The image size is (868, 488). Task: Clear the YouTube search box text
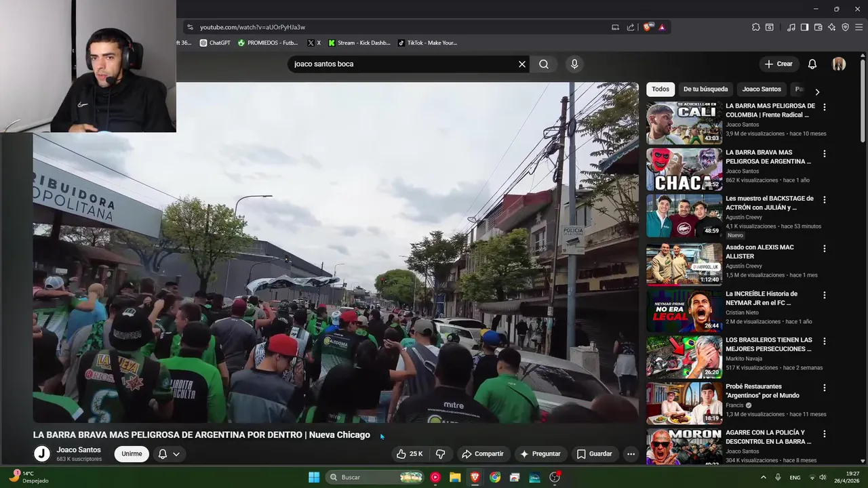pos(522,64)
